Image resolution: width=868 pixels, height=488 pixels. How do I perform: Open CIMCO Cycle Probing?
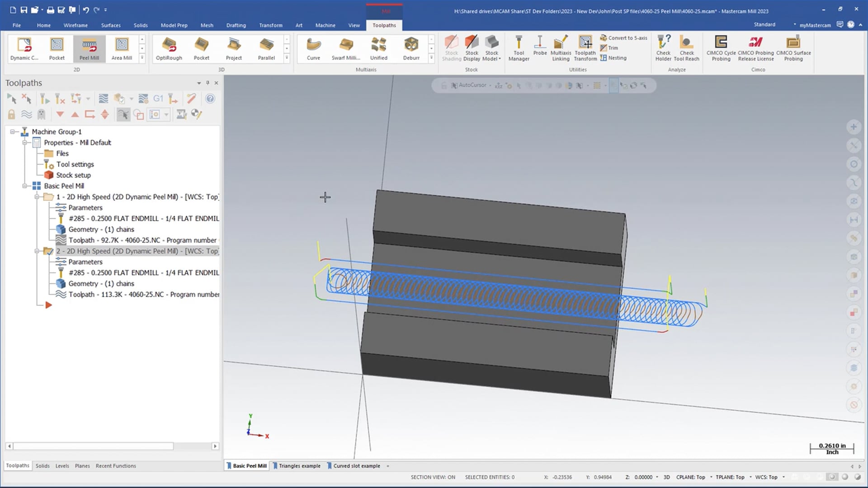click(x=721, y=48)
